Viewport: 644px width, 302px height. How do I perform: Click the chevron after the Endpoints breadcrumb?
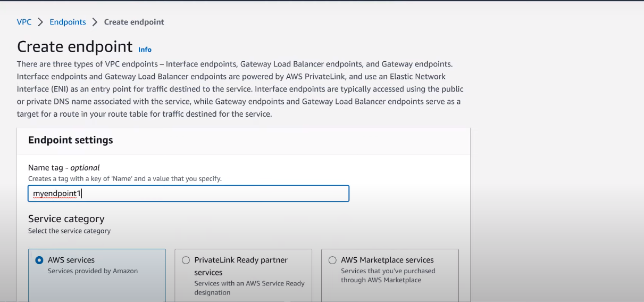click(x=95, y=22)
